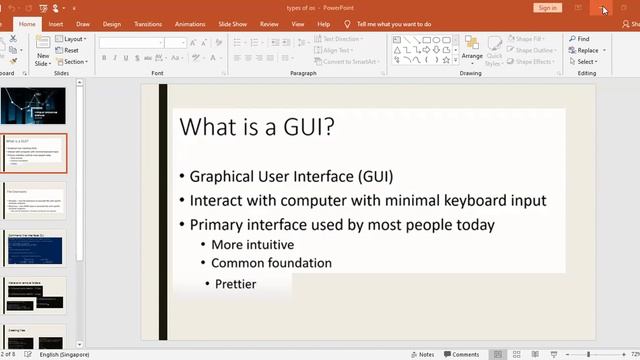Screen dimensions: 640x360
Task: Open the Arrange menu
Action: (x=472, y=51)
